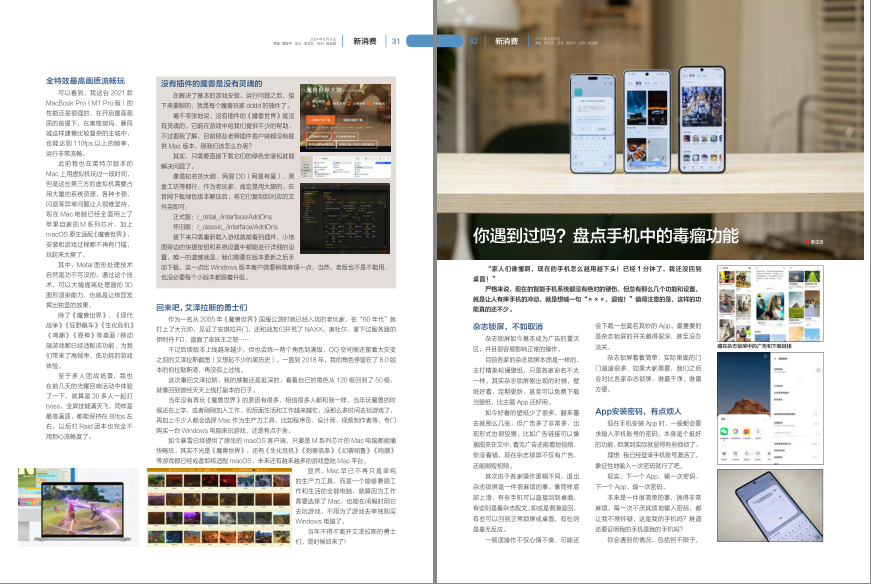The image size is (871, 584).
Task: Click "新消费" label on page 32
Action: [506, 41]
